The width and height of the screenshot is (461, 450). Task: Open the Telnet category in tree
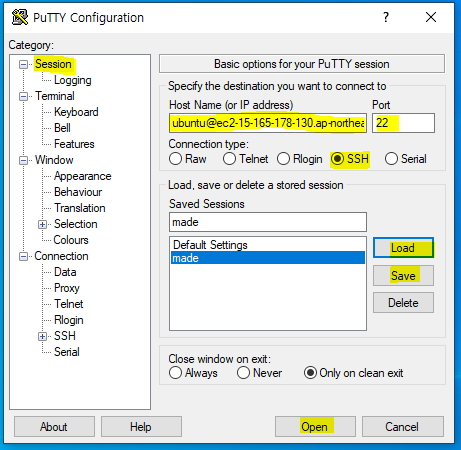pyautogui.click(x=69, y=304)
